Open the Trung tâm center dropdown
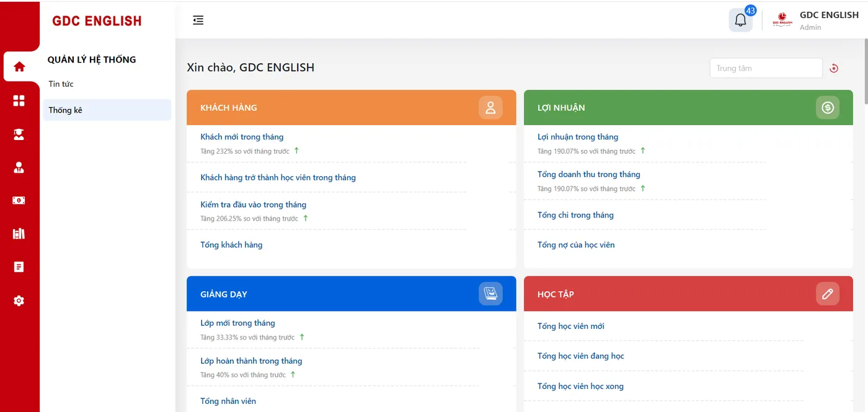Viewport: 868px width, 412px height. 766,68
